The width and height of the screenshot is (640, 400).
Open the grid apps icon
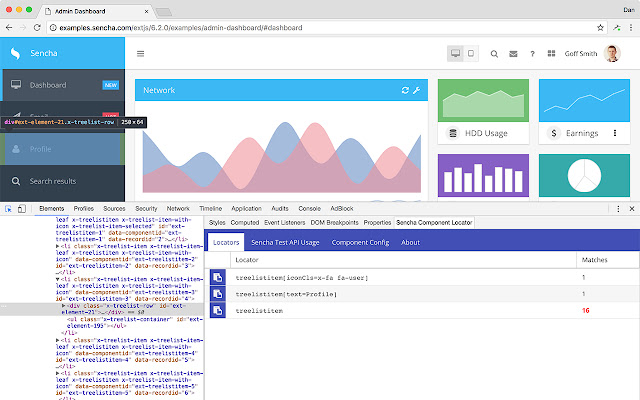coord(551,53)
